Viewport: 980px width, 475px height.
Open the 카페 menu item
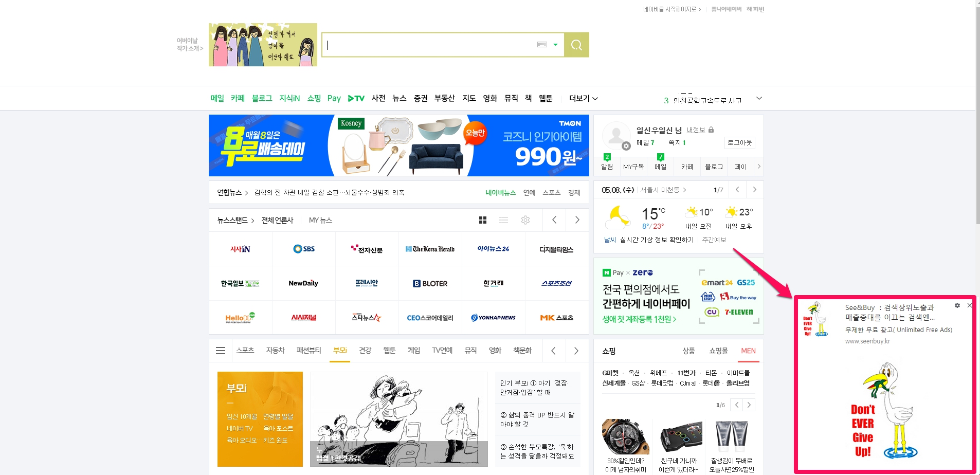238,98
